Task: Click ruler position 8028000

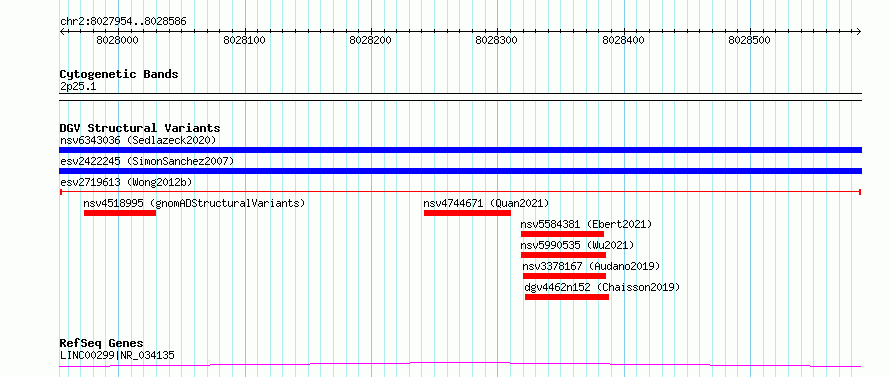Action: pos(117,40)
